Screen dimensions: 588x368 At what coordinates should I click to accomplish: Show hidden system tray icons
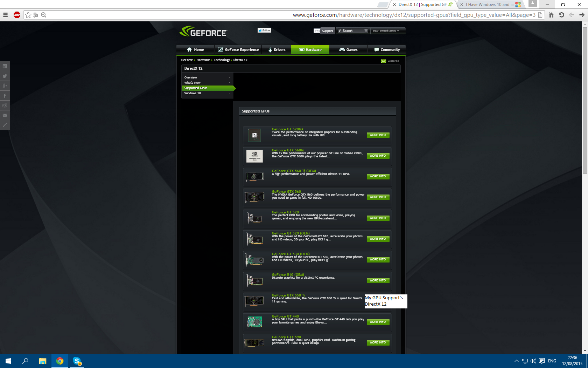pyautogui.click(x=516, y=361)
